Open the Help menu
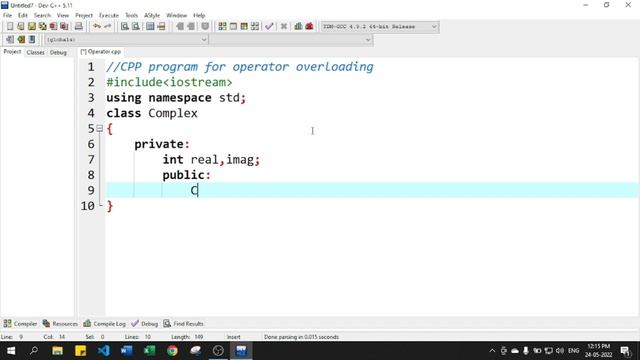Image resolution: width=640 pixels, height=360 pixels. point(199,15)
